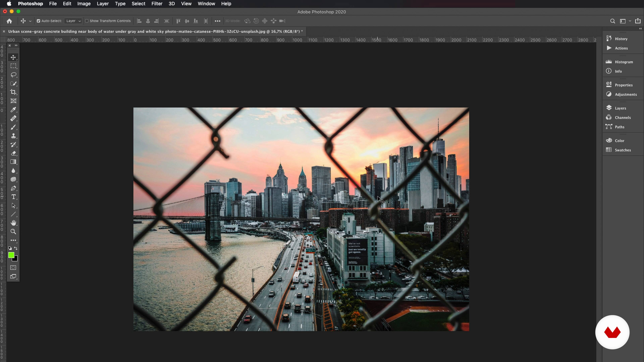Open the Swatches panel
The height and width of the screenshot is (362, 644).
click(x=619, y=150)
